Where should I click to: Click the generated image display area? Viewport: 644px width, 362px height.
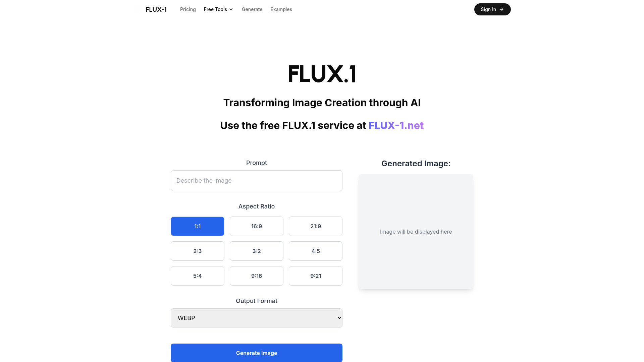[x=416, y=232]
